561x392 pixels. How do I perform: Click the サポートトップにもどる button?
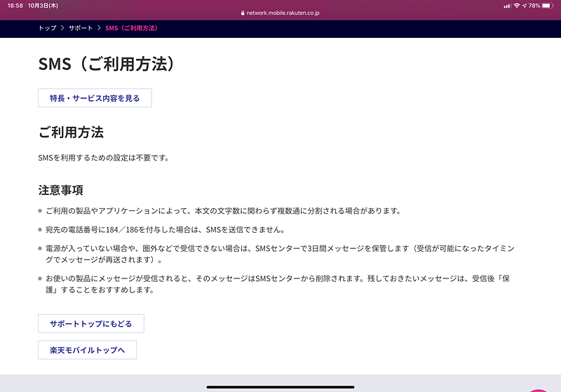91,324
